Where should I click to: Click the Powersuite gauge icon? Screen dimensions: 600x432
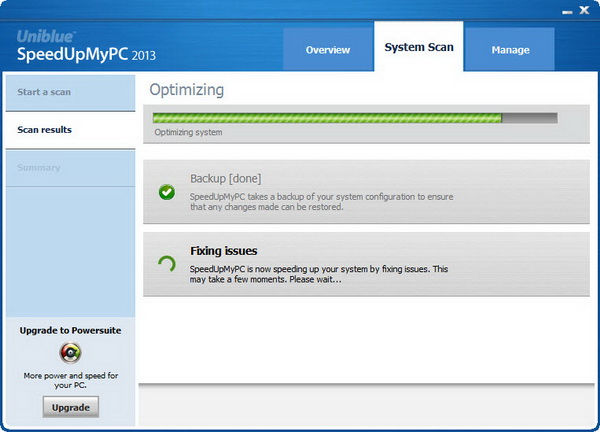[70, 353]
